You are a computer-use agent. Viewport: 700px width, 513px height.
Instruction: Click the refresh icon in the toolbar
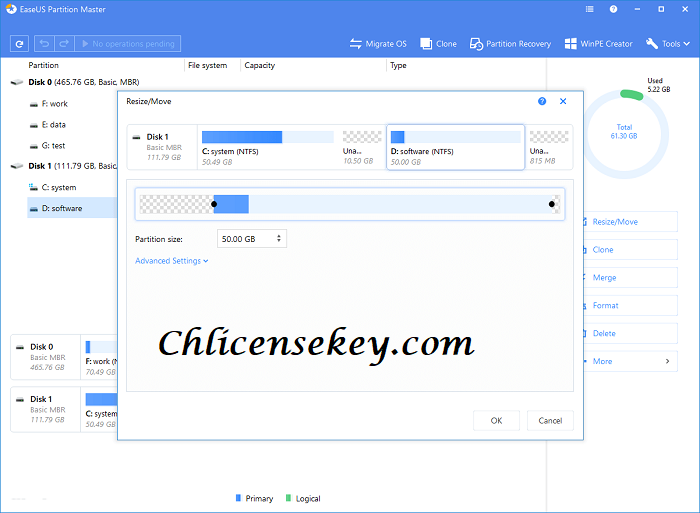19,44
